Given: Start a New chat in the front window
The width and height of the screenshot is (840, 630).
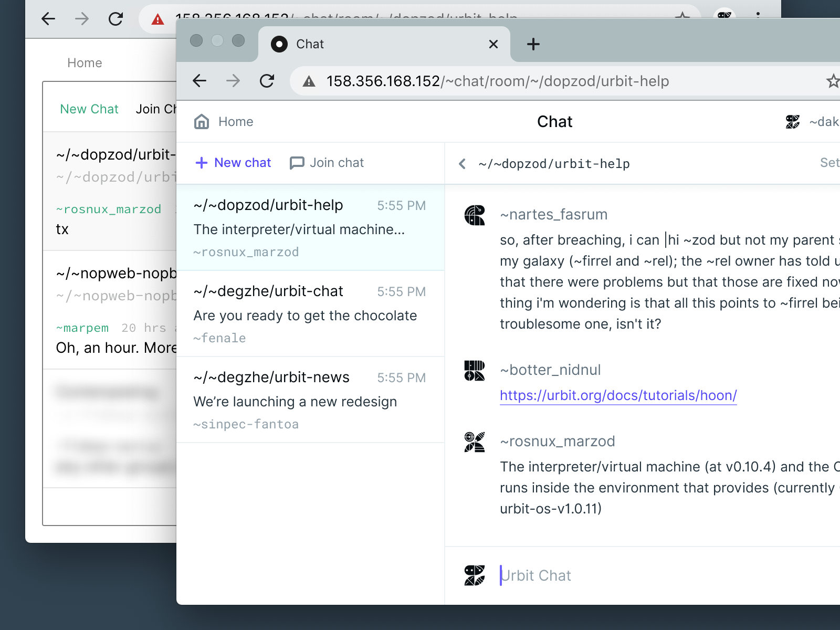Looking at the screenshot, I should (x=233, y=163).
